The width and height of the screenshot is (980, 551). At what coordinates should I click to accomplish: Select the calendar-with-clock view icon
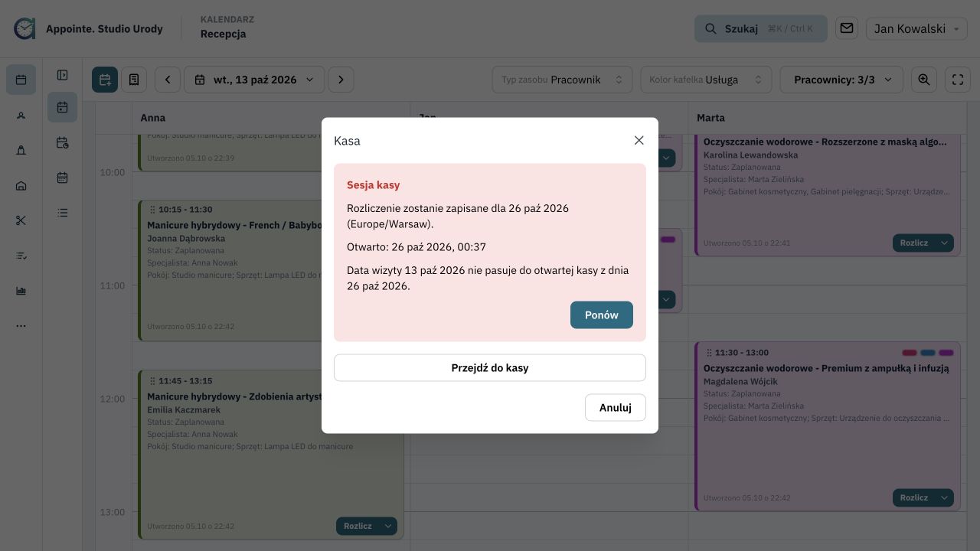[x=63, y=142]
